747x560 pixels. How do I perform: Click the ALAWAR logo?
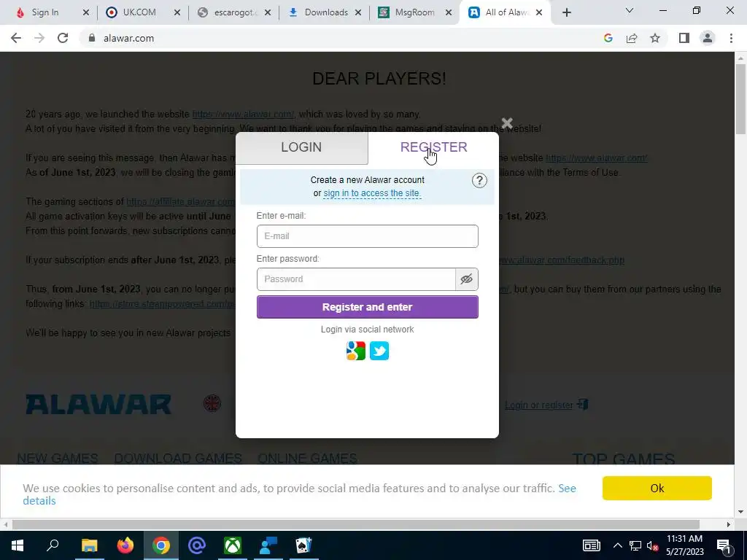[x=98, y=404]
